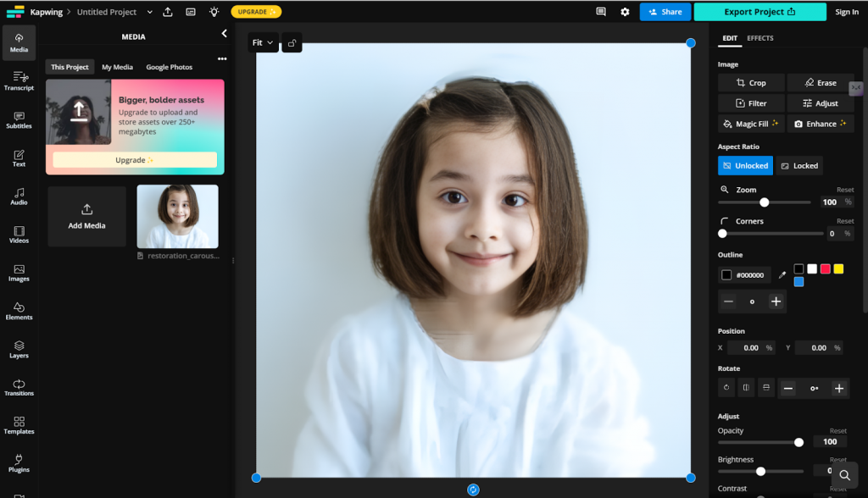Image resolution: width=868 pixels, height=498 pixels.
Task: Click Export Project
Action: (x=759, y=12)
